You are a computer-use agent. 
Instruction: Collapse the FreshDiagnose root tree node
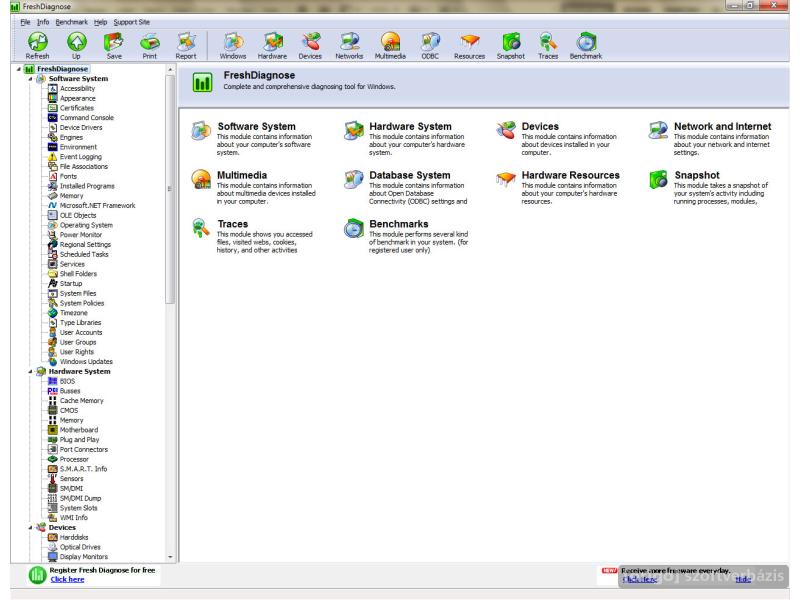pos(19,69)
